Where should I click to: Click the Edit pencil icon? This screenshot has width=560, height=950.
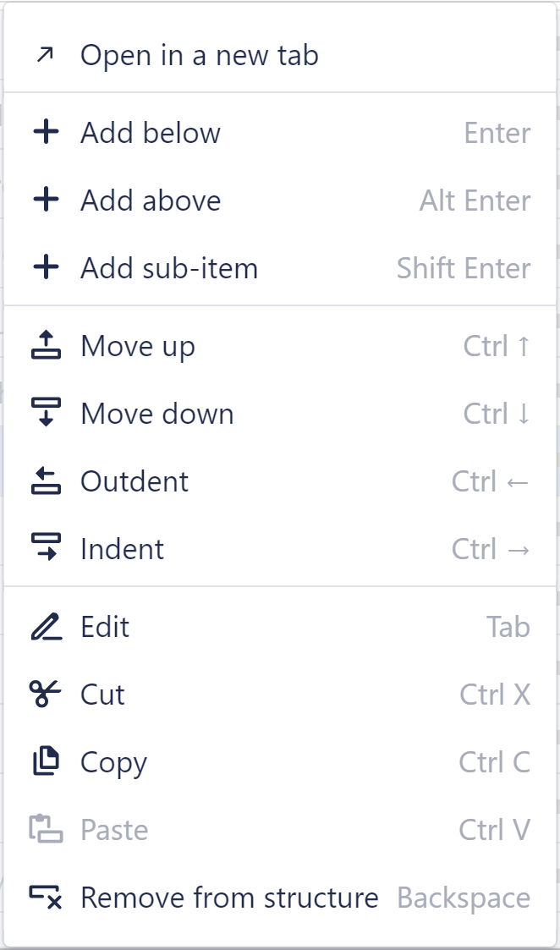tap(45, 627)
